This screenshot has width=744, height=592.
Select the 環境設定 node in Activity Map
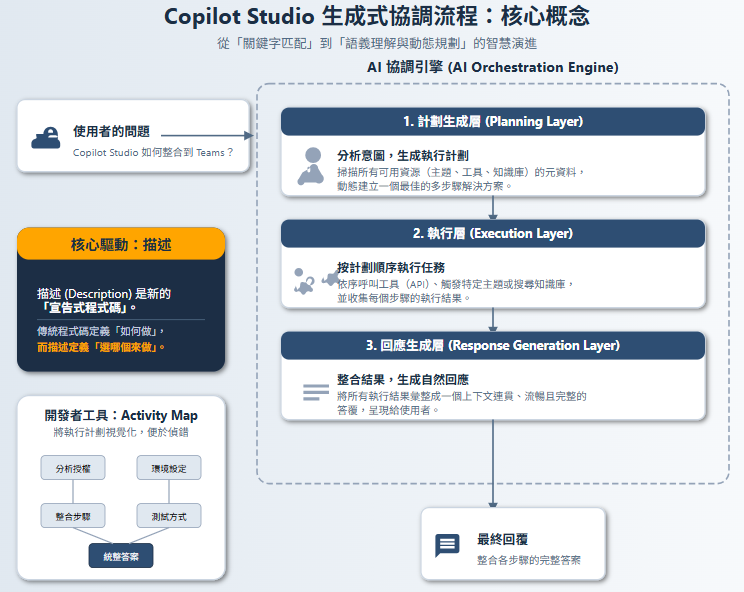(x=169, y=468)
